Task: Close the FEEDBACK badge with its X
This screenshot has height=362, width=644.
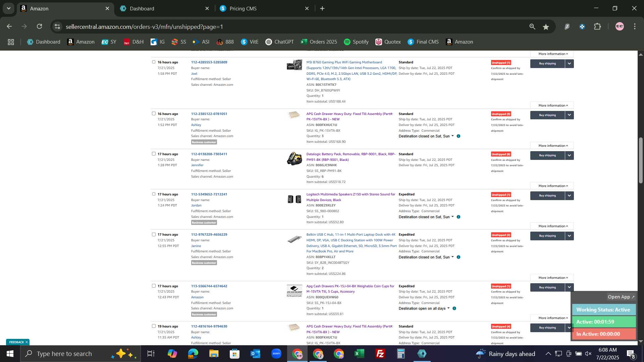Action: 26,342
